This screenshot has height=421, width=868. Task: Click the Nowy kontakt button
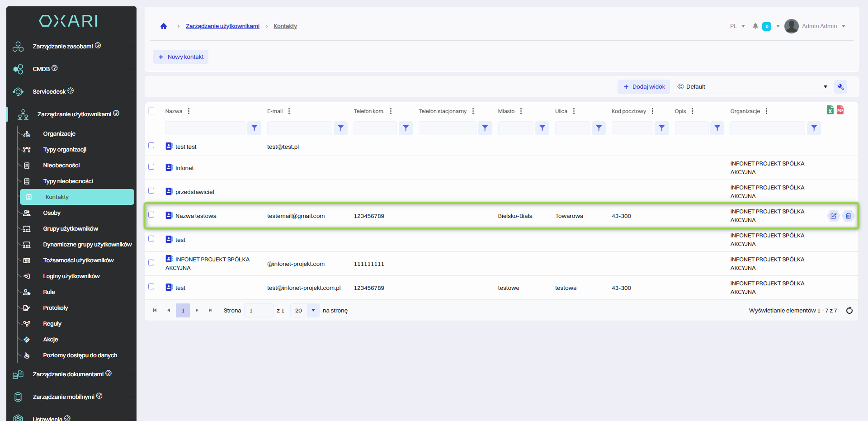pyautogui.click(x=180, y=57)
